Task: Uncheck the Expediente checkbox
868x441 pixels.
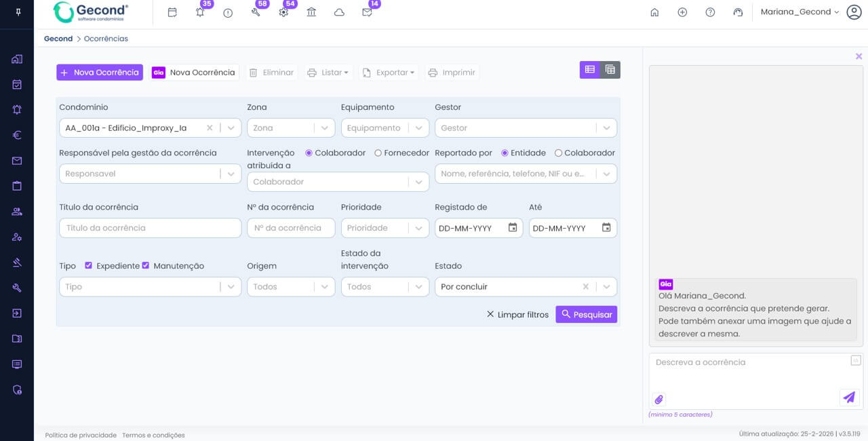Action: click(x=88, y=266)
